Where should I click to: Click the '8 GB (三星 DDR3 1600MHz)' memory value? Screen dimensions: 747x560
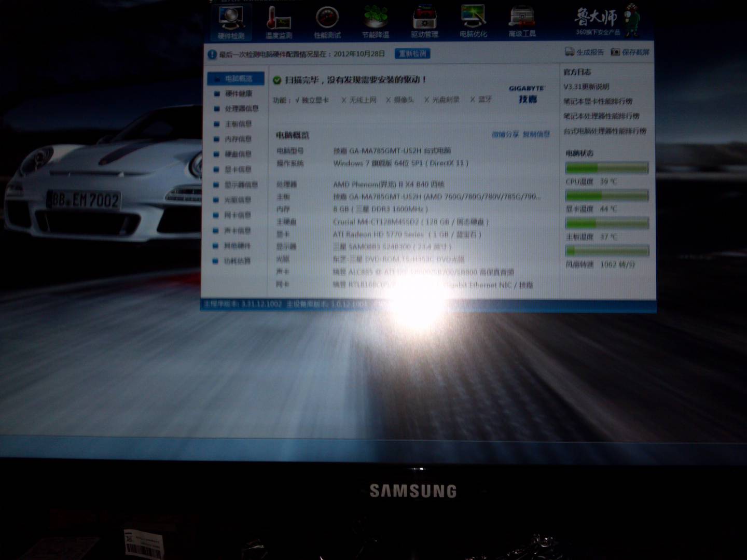pyautogui.click(x=380, y=209)
